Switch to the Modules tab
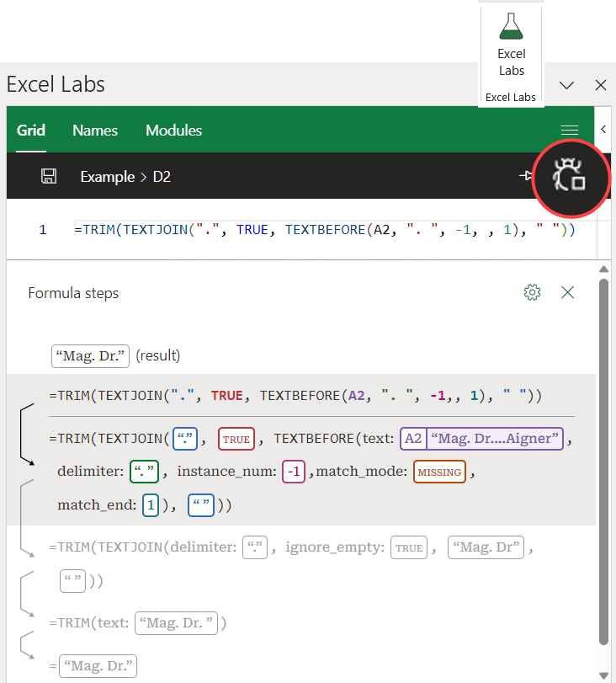Image resolution: width=616 pixels, height=683 pixels. (173, 131)
